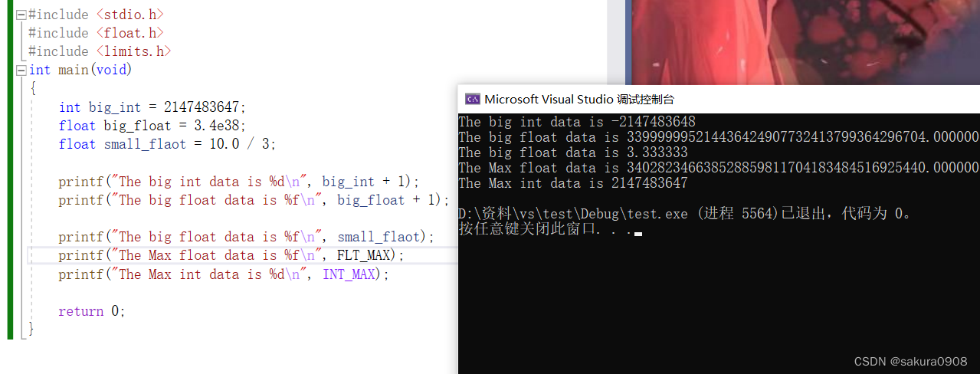Click console line starting with 33999999521443
The width and height of the screenshot is (980, 374).
719,137
